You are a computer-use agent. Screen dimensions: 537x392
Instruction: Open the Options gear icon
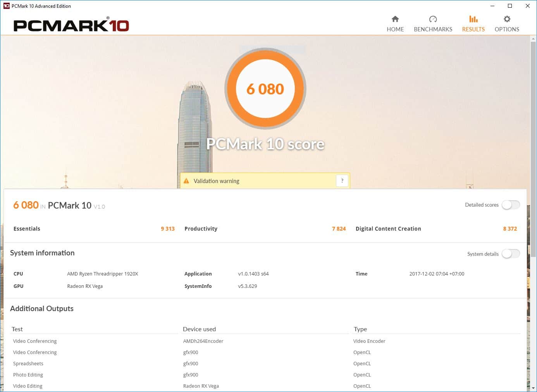[x=506, y=19]
